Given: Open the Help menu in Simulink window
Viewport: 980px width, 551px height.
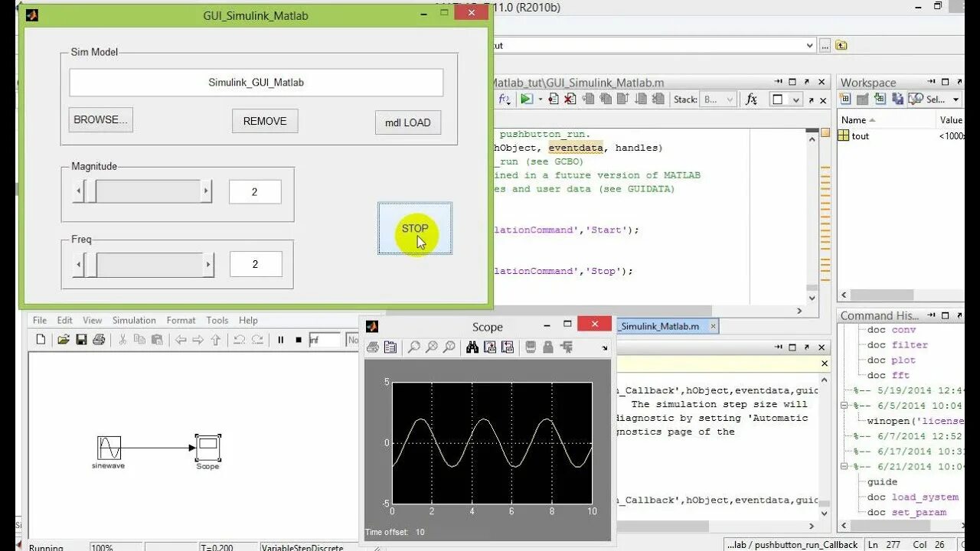Looking at the screenshot, I should 248,321.
